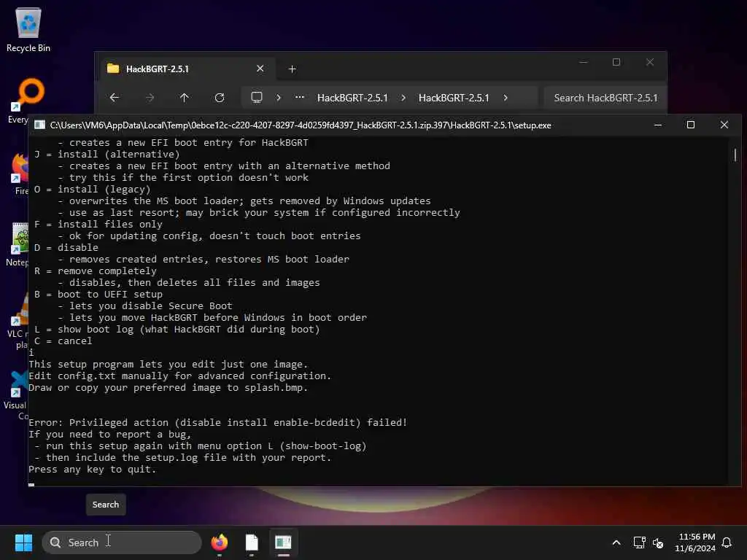
Task: Expand chevron after first HackBGRT-2.5.1 breadcrumb
Action: (403, 98)
